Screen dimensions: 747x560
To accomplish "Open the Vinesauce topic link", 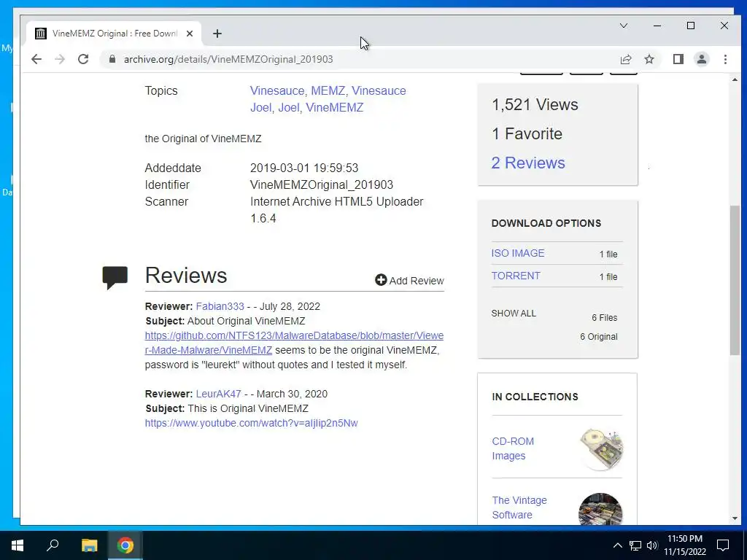I will [x=277, y=90].
